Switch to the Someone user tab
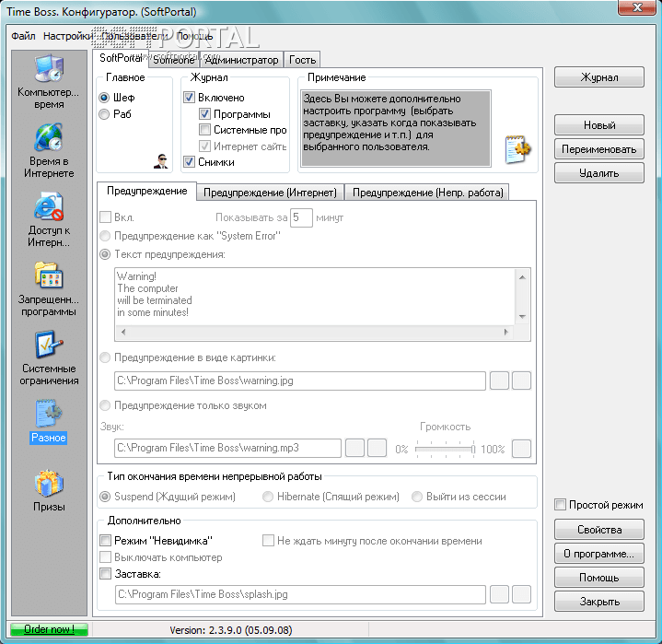 [x=173, y=60]
